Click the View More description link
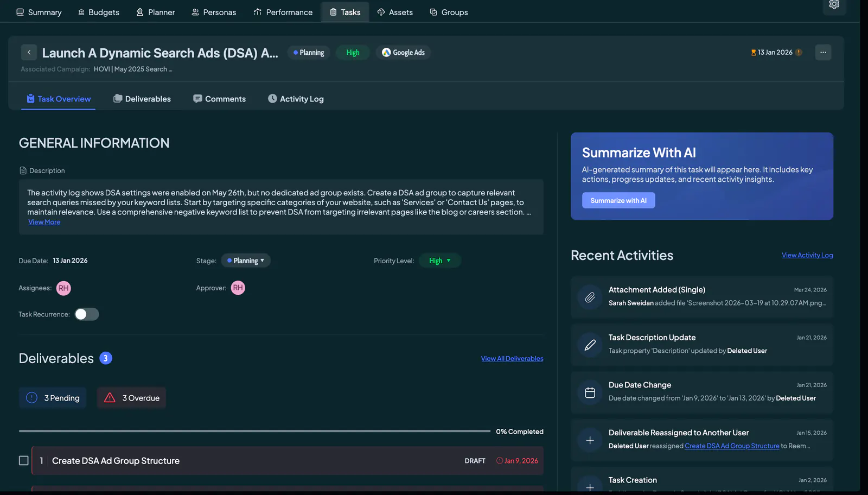 coord(44,222)
